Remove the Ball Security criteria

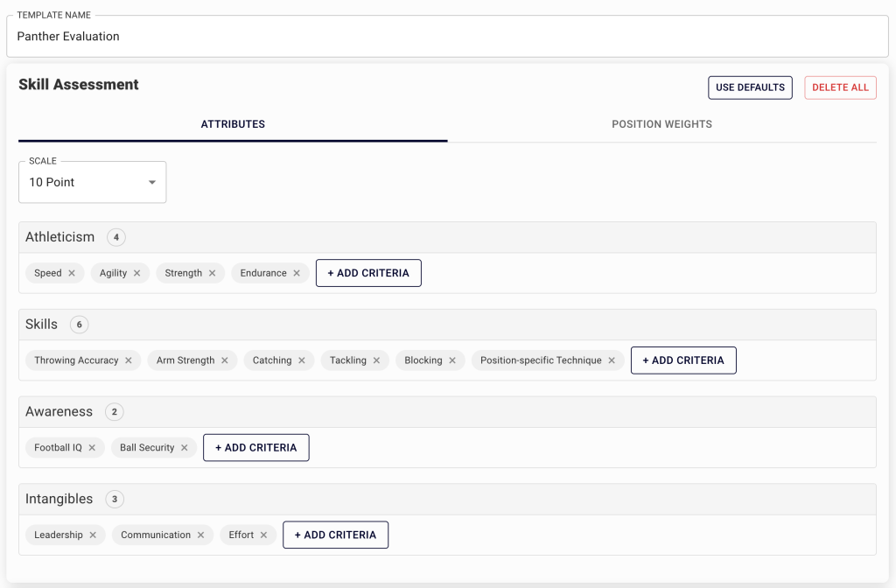pos(184,447)
